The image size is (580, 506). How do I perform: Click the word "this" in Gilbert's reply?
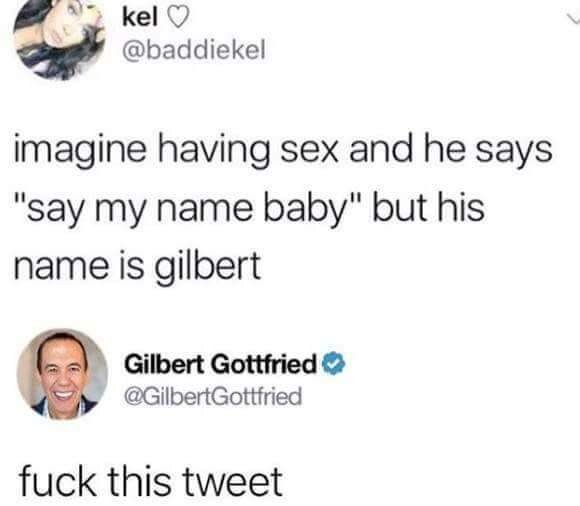pos(142,481)
